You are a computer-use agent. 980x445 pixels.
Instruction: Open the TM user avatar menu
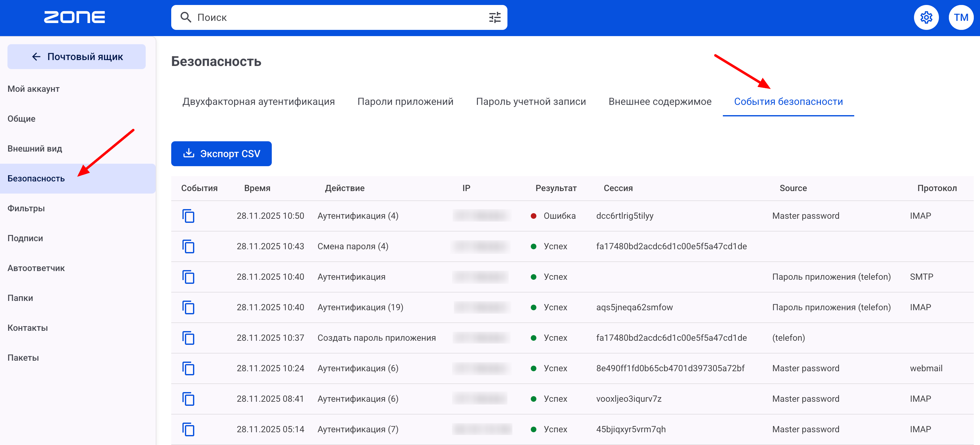tap(961, 17)
